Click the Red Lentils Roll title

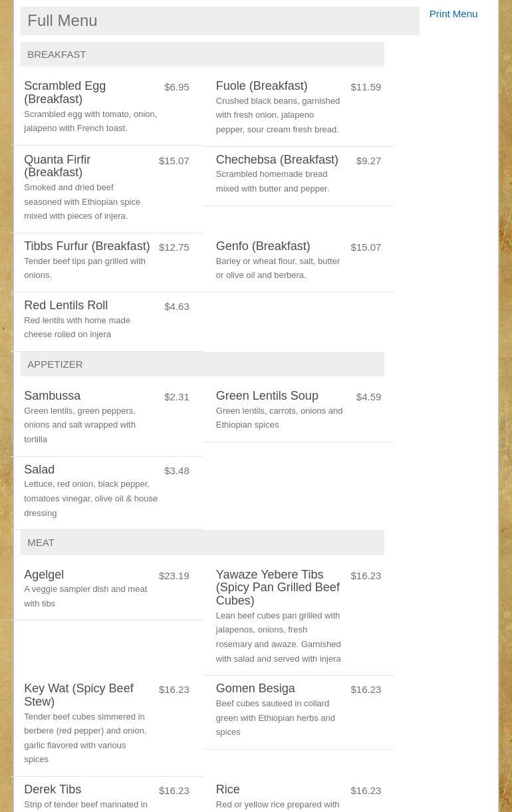pos(66,305)
